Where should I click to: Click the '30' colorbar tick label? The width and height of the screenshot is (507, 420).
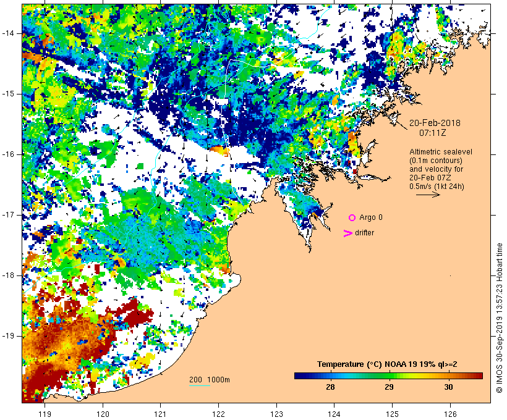pyautogui.click(x=448, y=387)
